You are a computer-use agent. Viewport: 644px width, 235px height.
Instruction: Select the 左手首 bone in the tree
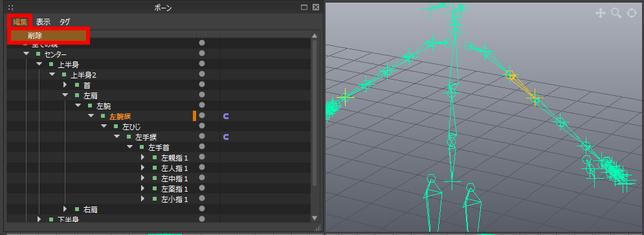point(159,147)
